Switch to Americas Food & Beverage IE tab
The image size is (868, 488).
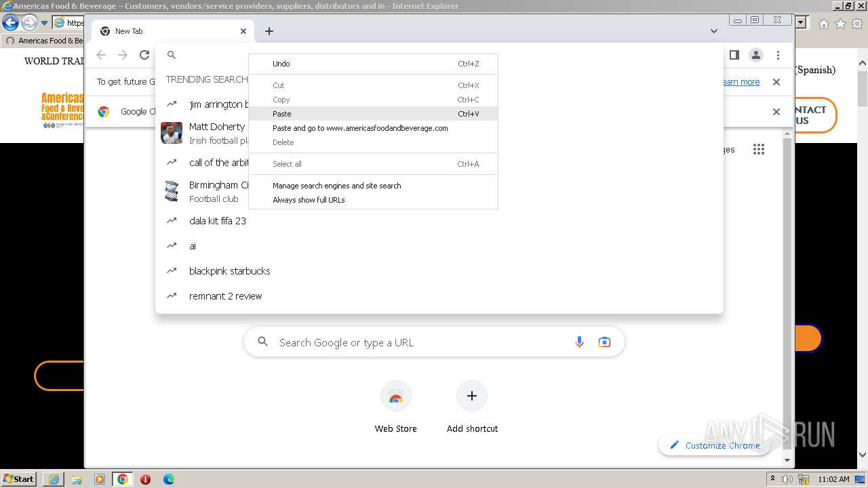coord(44,41)
